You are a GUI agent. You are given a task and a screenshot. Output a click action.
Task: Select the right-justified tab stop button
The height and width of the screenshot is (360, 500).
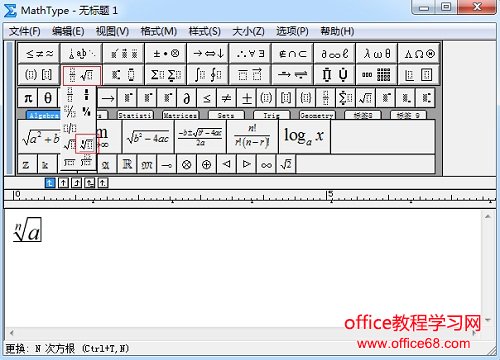pos(77,183)
